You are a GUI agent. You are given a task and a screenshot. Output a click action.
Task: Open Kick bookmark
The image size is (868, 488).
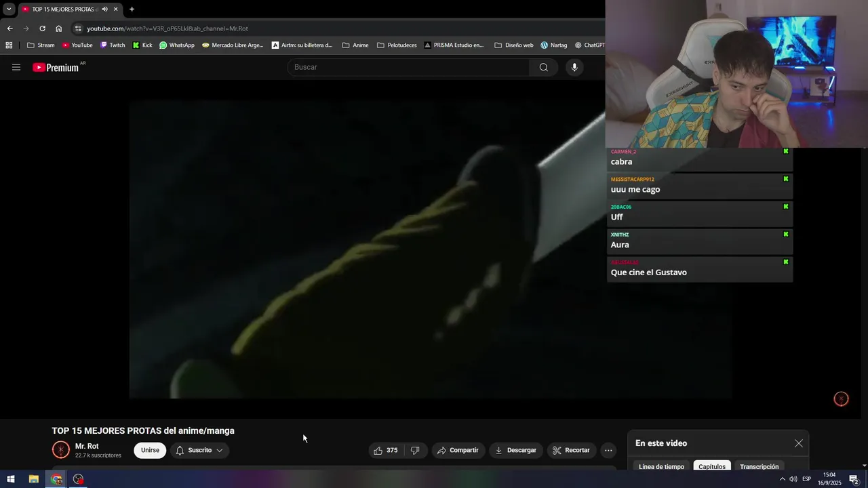pos(142,45)
